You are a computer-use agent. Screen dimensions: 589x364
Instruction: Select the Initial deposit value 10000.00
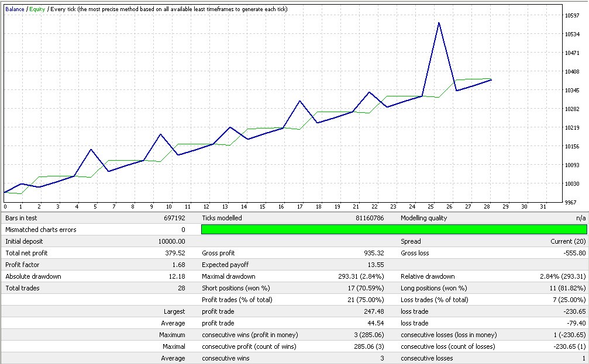(x=171, y=241)
